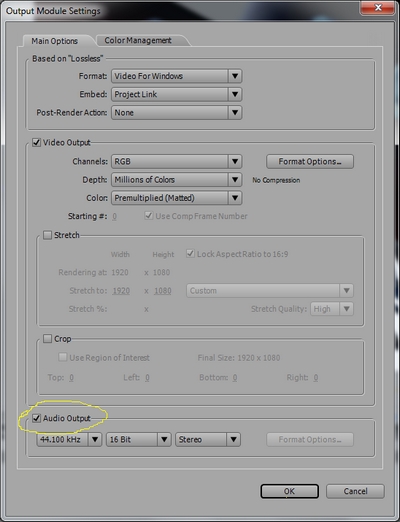This screenshot has width=400, height=522.
Task: Expand the Embed dropdown set to Project Link
Action: [x=176, y=94]
